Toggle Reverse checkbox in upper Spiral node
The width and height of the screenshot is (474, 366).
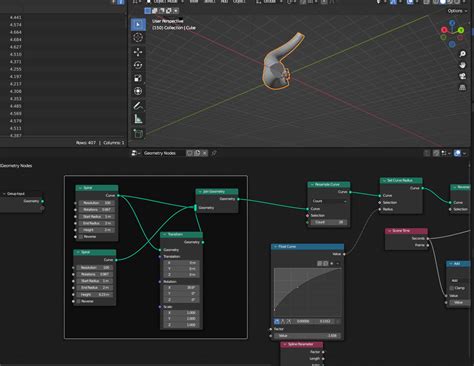click(x=81, y=237)
